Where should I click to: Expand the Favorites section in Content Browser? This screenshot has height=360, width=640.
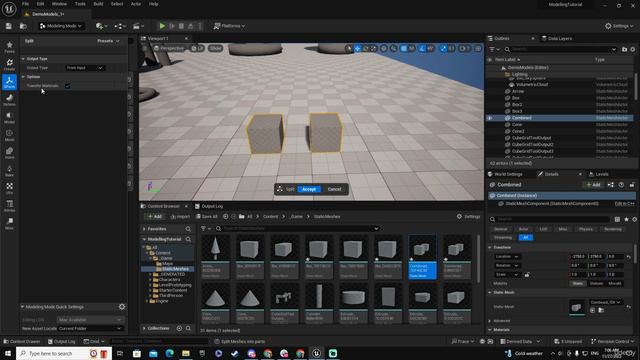pyautogui.click(x=144, y=229)
